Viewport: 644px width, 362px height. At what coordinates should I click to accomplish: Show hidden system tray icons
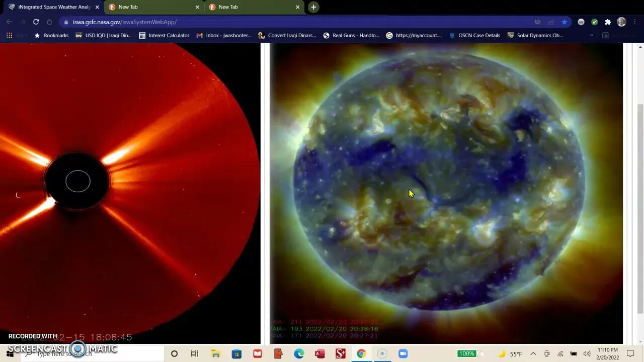click(533, 353)
